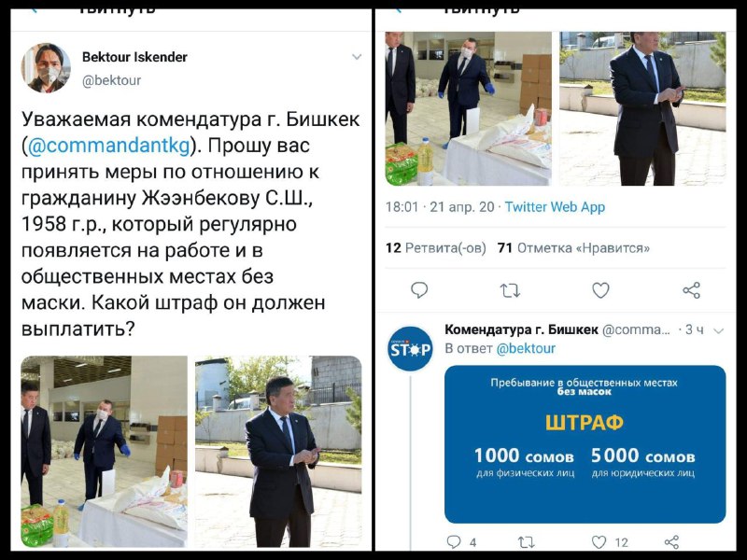747x560 pixels.
Task: Open the @bektour reply mention link
Action: (526, 348)
